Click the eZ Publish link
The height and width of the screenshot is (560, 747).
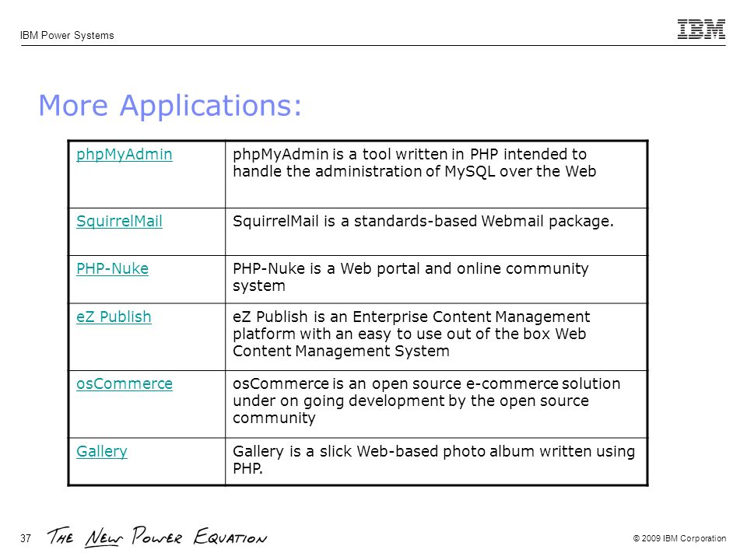(x=114, y=317)
